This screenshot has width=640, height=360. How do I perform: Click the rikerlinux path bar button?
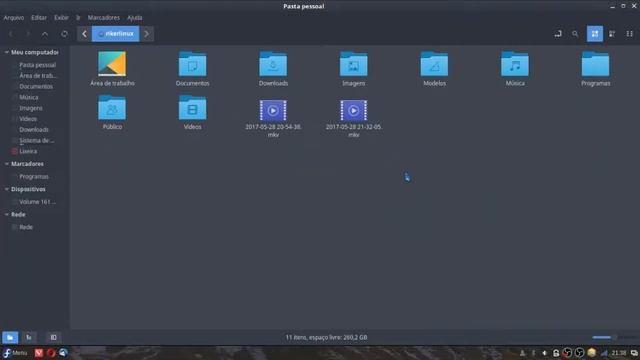[x=116, y=34]
